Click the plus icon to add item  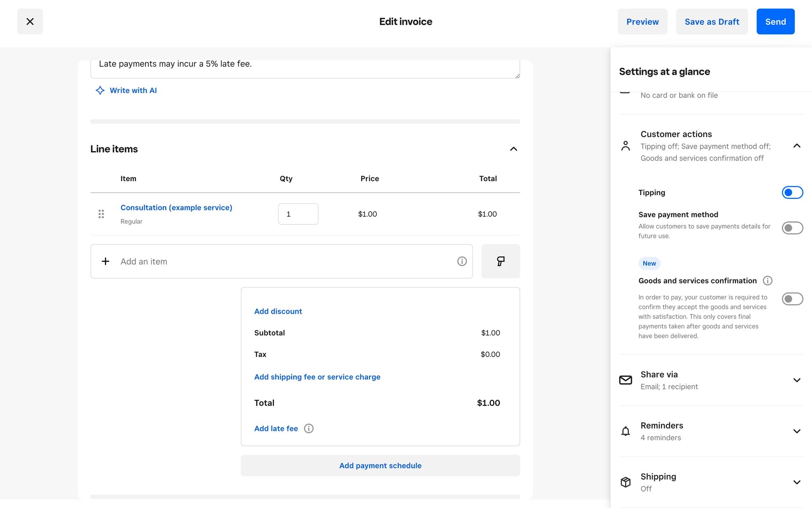[106, 261]
